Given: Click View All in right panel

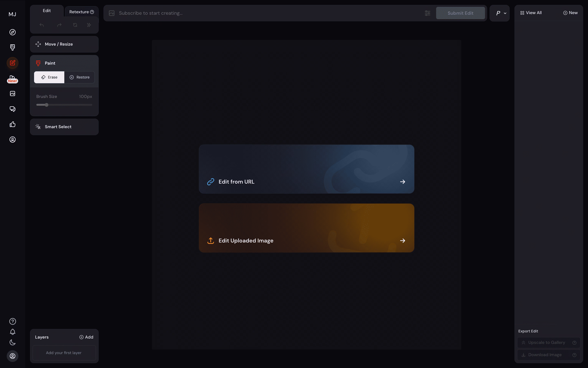Looking at the screenshot, I should [531, 13].
